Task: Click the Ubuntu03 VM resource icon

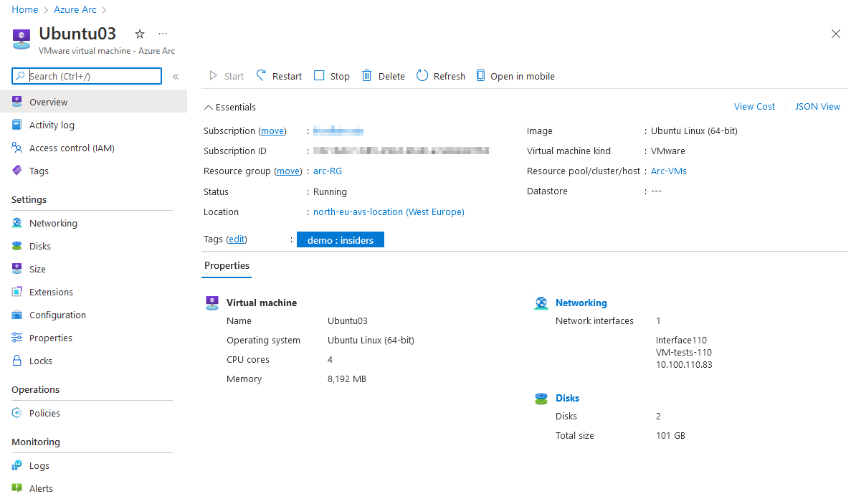Action: (x=22, y=39)
